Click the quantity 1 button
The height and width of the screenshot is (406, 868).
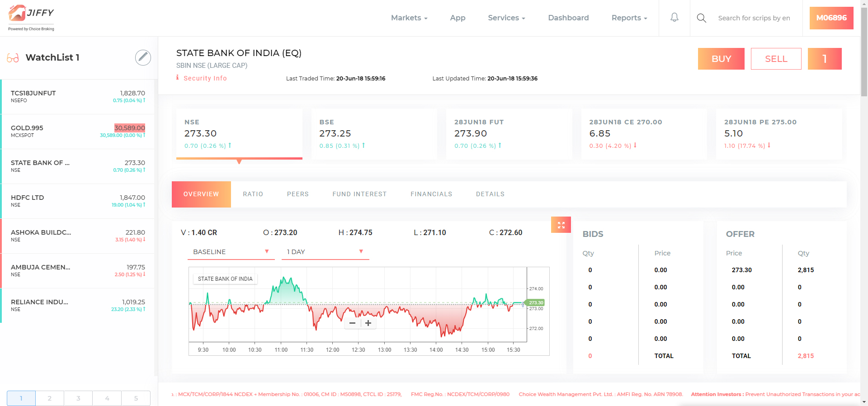click(x=825, y=59)
